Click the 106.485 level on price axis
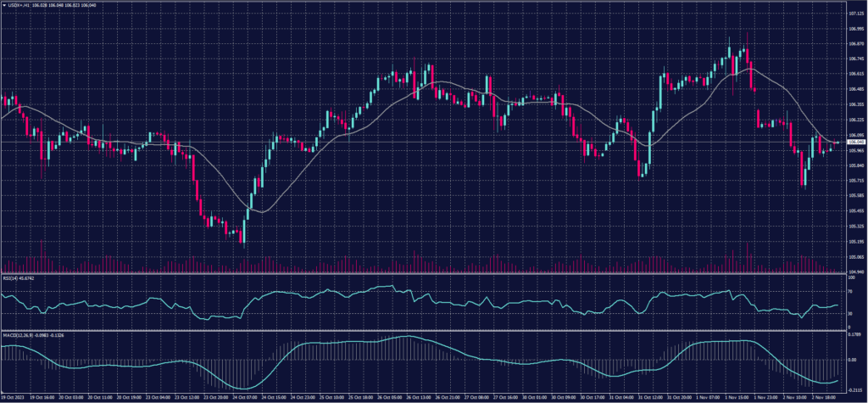This screenshot has width=868, height=403. click(x=855, y=89)
